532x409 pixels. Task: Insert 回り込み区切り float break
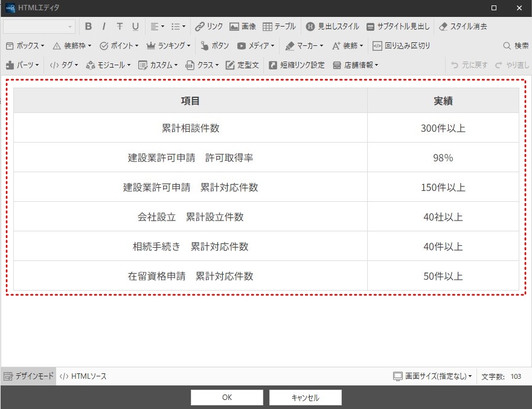point(401,45)
